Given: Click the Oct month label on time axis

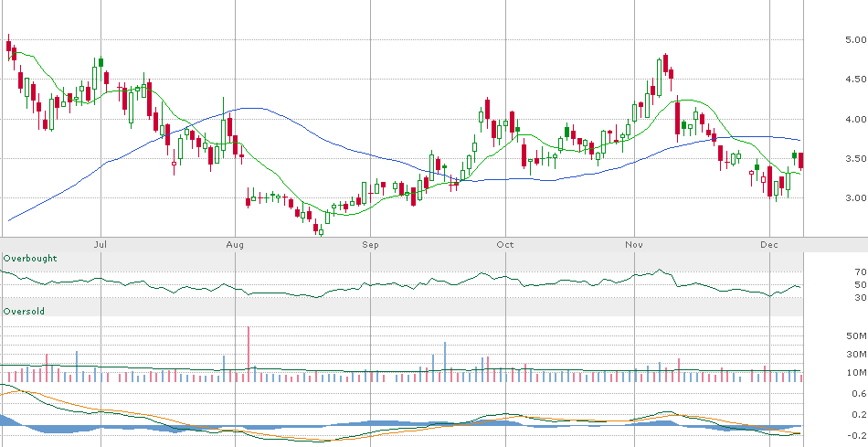Looking at the screenshot, I should (x=505, y=245).
